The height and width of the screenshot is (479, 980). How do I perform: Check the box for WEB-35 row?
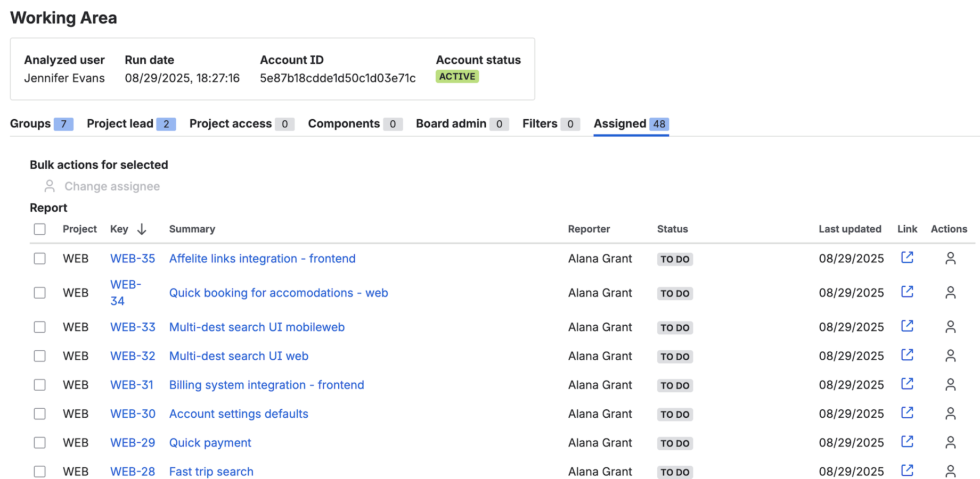pyautogui.click(x=40, y=259)
